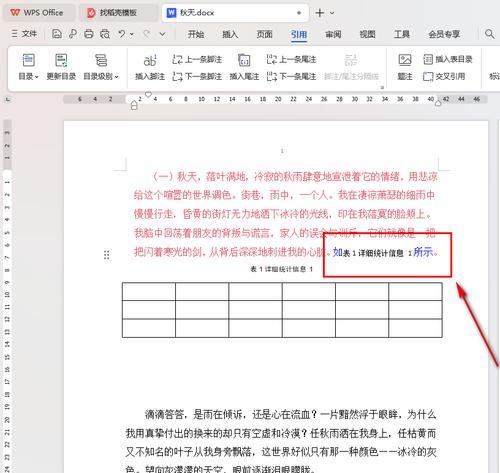Click the left indent marker on ruler

[x=134, y=106]
